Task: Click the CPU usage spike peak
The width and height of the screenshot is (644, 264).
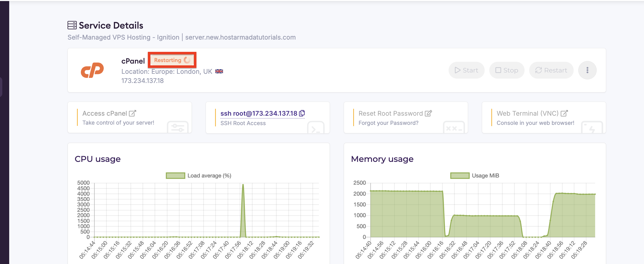Action: tap(243, 185)
